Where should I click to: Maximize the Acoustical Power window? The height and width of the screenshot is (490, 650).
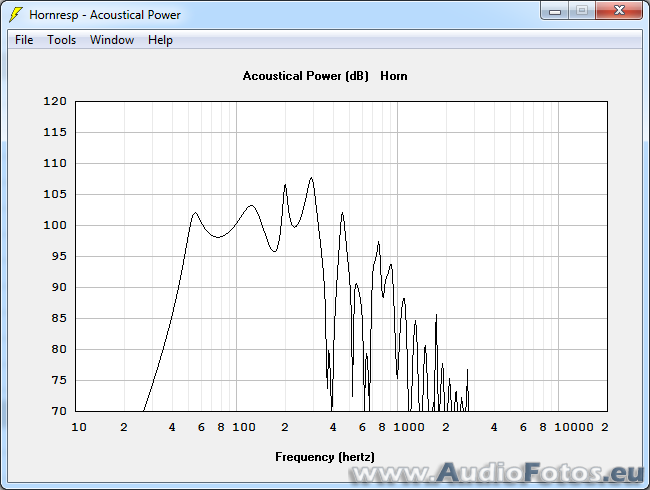pos(582,11)
